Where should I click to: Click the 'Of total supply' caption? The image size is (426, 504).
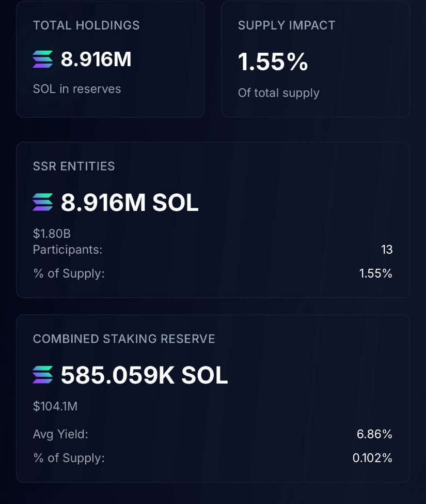pyautogui.click(x=279, y=93)
